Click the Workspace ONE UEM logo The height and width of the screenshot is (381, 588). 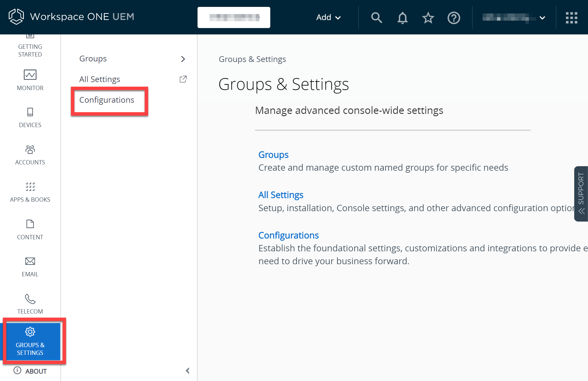point(71,17)
